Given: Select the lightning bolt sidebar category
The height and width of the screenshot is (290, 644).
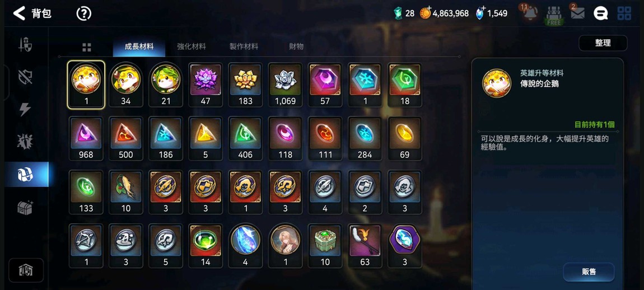Looking at the screenshot, I should [x=25, y=109].
